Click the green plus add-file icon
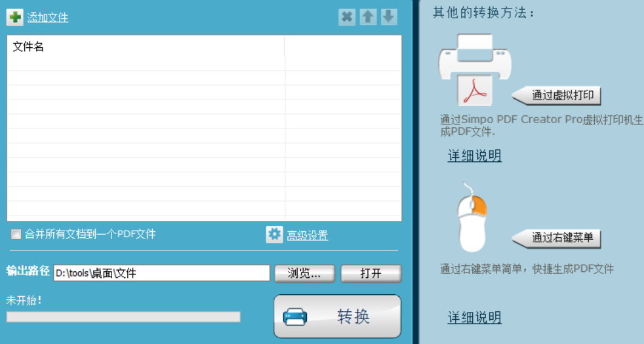Image resolution: width=644 pixels, height=344 pixels. [15, 17]
